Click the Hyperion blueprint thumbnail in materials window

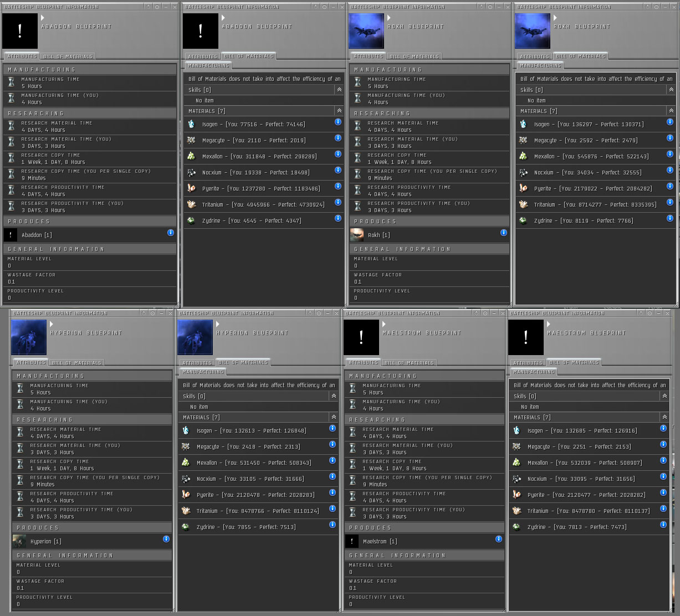pyautogui.click(x=195, y=337)
